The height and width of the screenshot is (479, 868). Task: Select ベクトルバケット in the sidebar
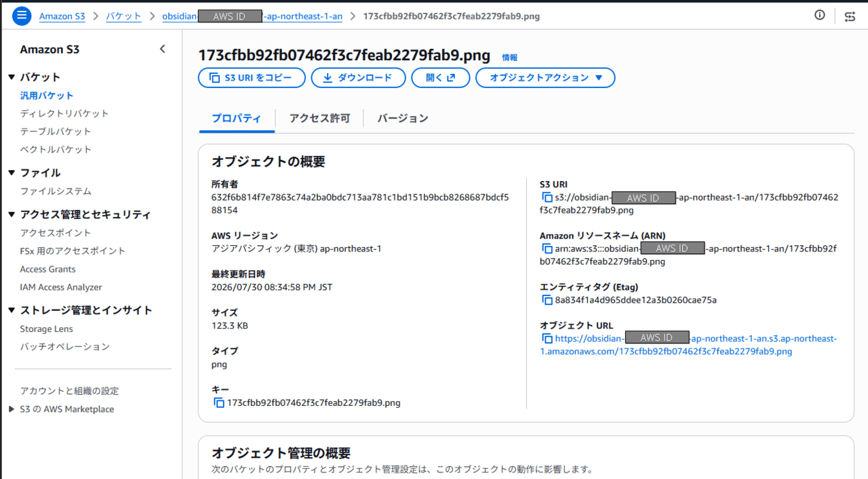[x=56, y=149]
